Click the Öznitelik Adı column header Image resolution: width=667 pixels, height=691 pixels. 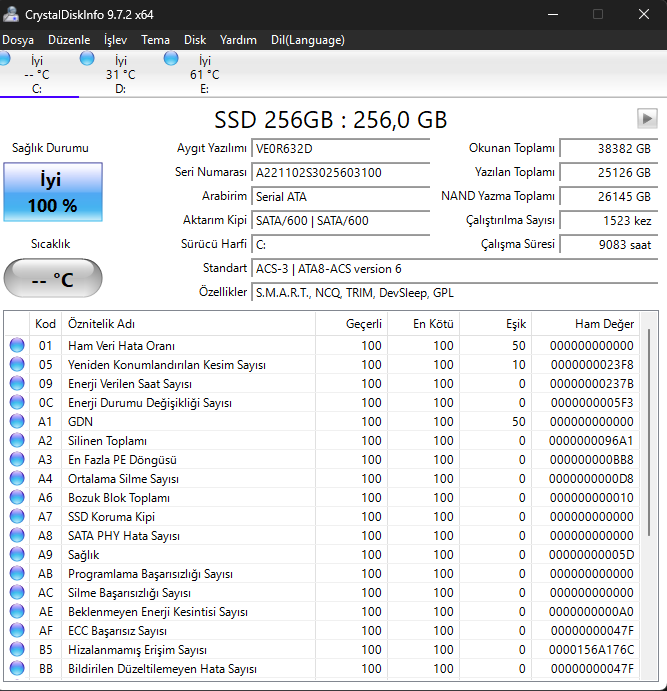click(189, 324)
